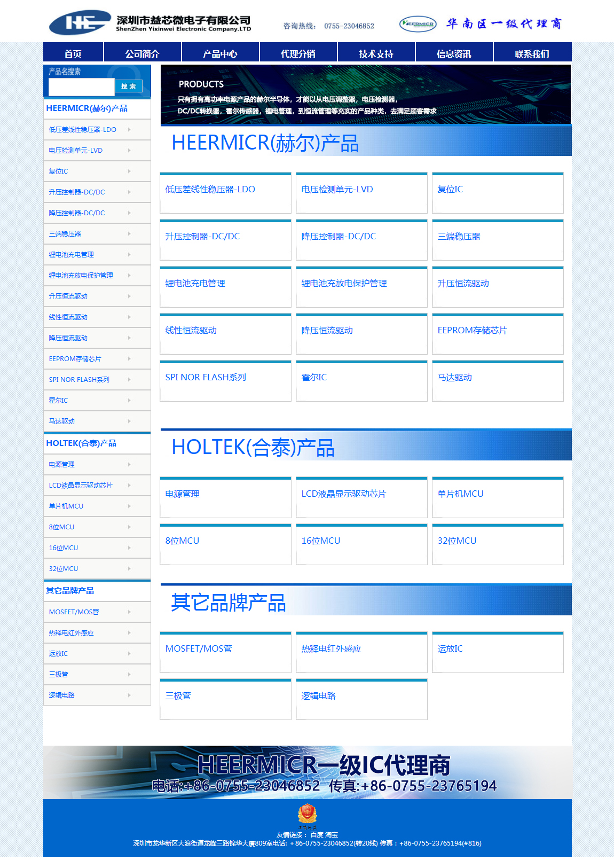614x868 pixels.
Task: Select sidebar link 升压恒流驱动
Action: 68,296
